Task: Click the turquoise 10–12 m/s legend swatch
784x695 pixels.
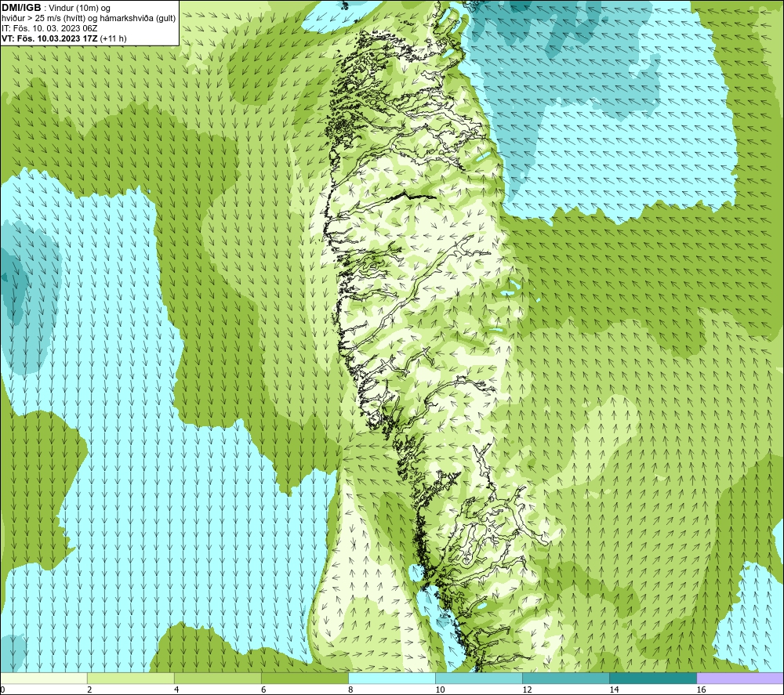Action: (x=479, y=679)
